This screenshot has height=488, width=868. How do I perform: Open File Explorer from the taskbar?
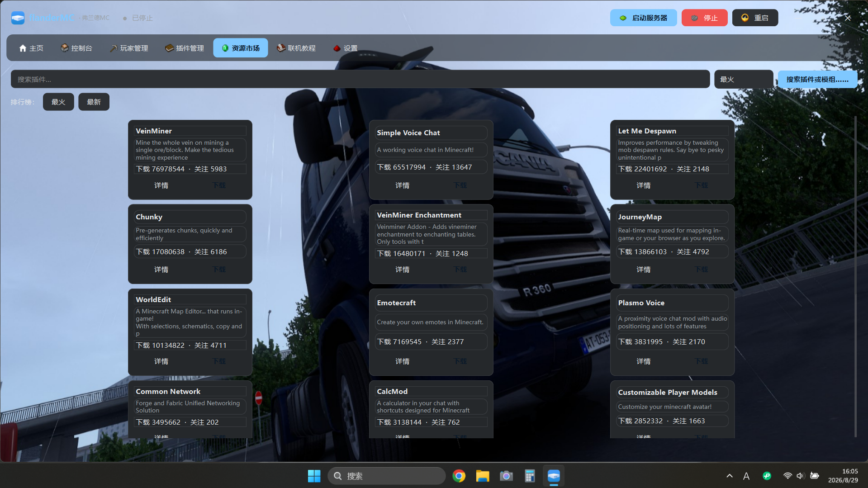[x=483, y=476]
